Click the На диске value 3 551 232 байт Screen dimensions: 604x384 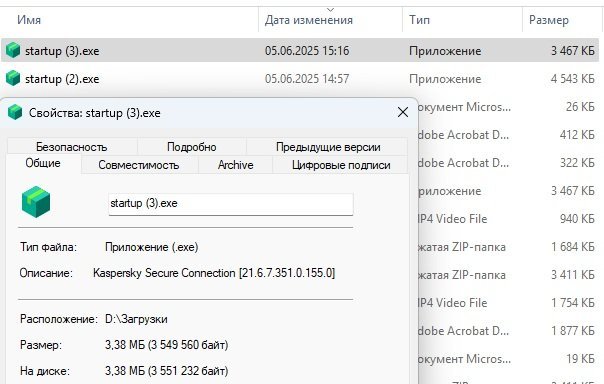166,371
